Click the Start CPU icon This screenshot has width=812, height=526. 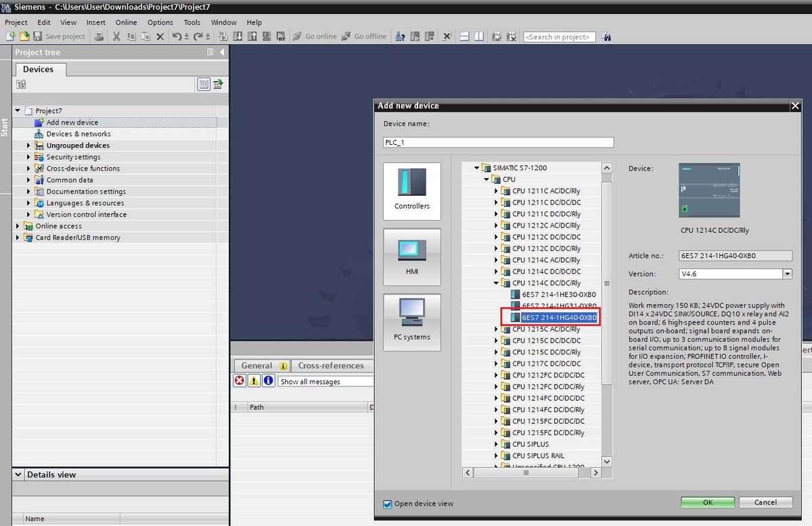(x=414, y=37)
